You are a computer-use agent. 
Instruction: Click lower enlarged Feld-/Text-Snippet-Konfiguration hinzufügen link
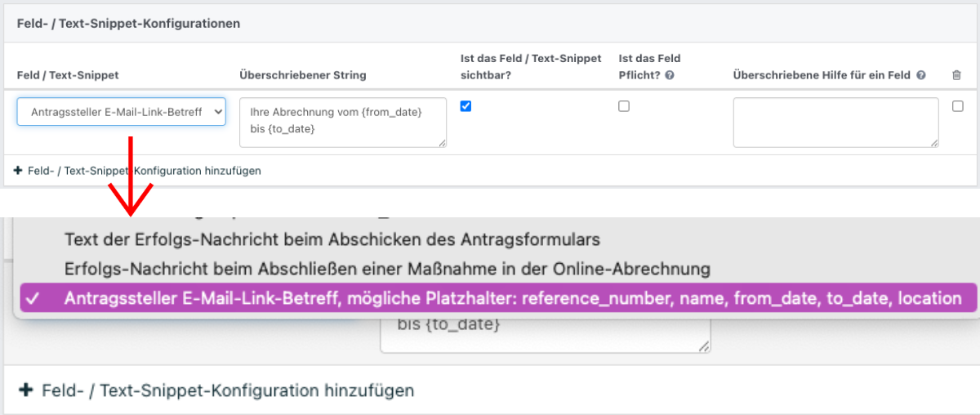coord(218,390)
